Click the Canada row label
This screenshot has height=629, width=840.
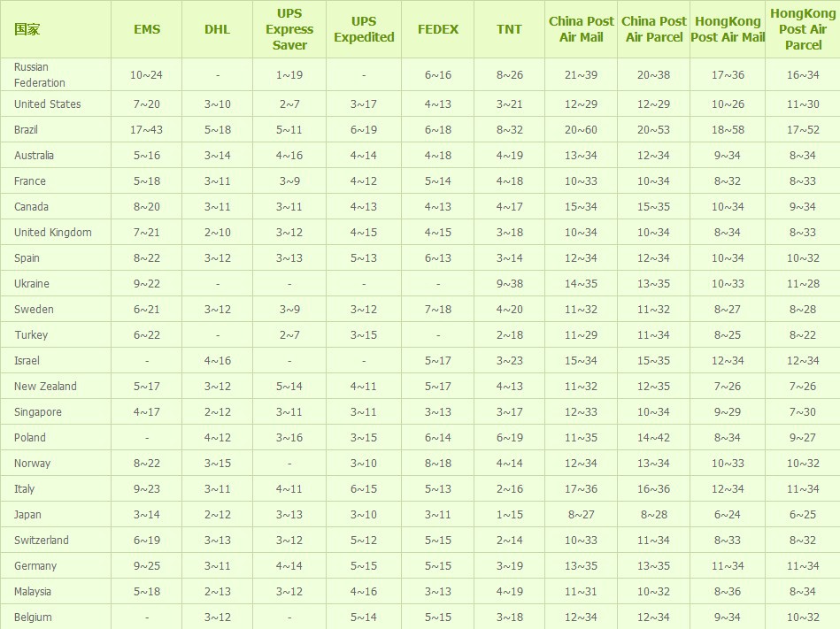tap(31, 207)
